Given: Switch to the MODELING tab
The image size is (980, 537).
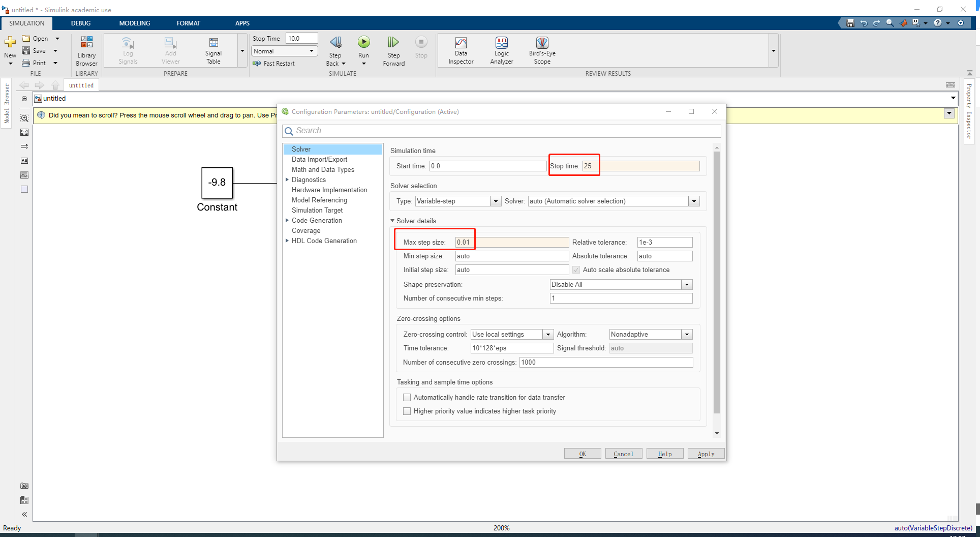Looking at the screenshot, I should (x=134, y=23).
